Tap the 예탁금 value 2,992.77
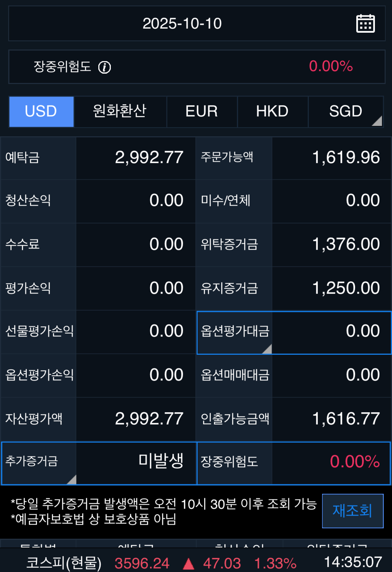The image size is (392, 572). [x=149, y=158]
